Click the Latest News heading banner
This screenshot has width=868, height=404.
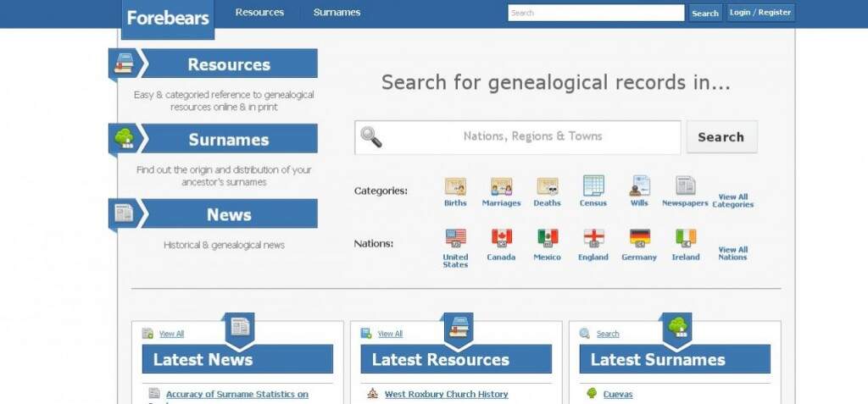click(x=237, y=359)
